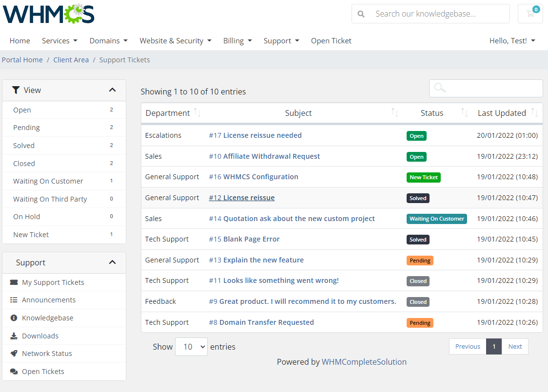
Task: Open ticket #12 License reissue
Action: point(241,198)
